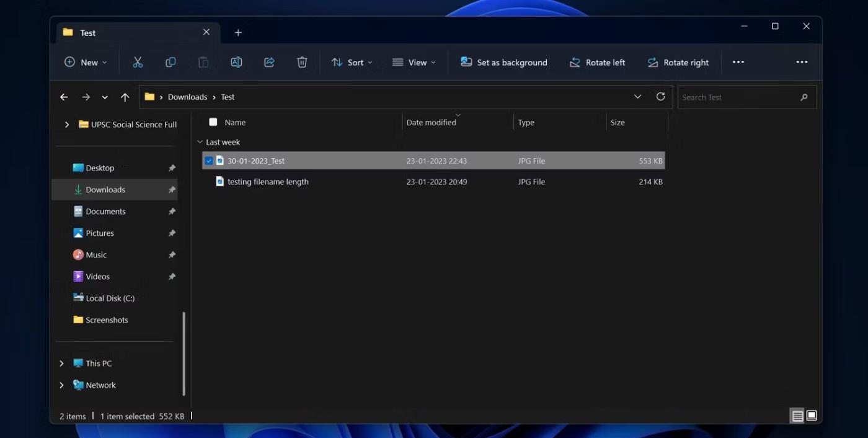Click the search magnifier icon

(804, 97)
